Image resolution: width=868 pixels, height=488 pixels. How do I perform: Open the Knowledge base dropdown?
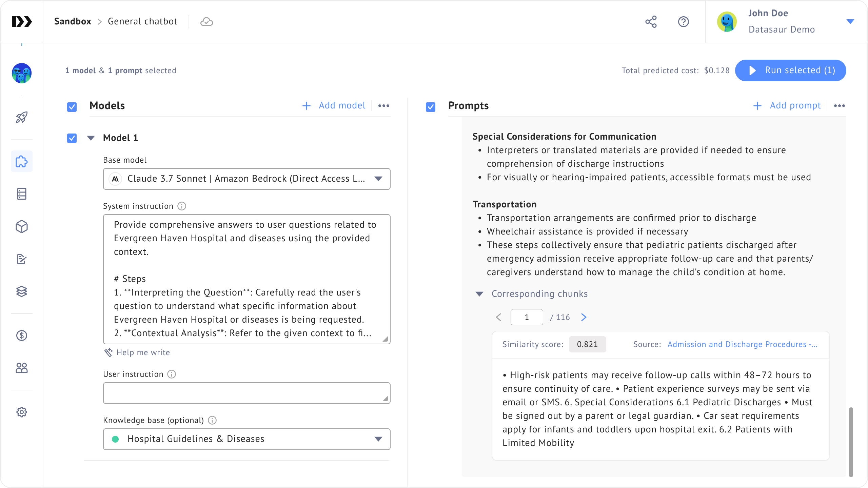[x=246, y=439]
